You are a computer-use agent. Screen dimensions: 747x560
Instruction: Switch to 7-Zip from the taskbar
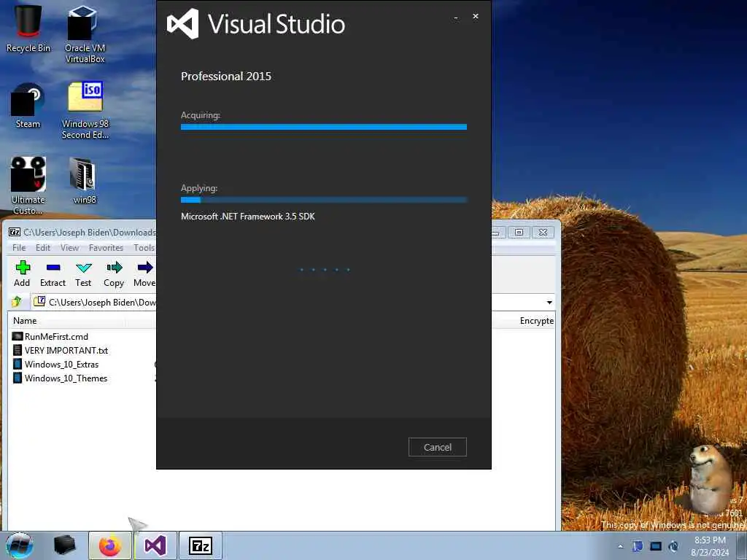tap(201, 545)
